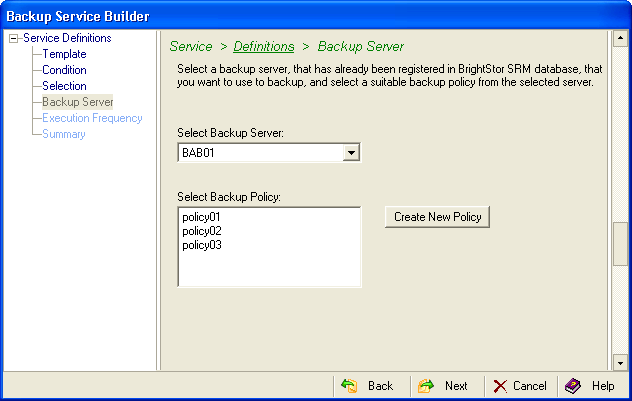Click the Service breadcrumb text

[191, 46]
